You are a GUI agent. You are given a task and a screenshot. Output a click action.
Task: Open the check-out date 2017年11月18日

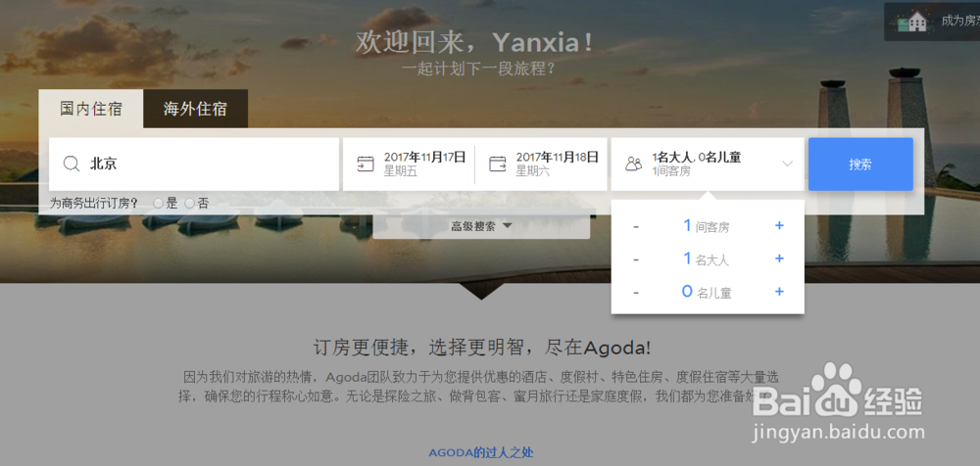(x=541, y=164)
